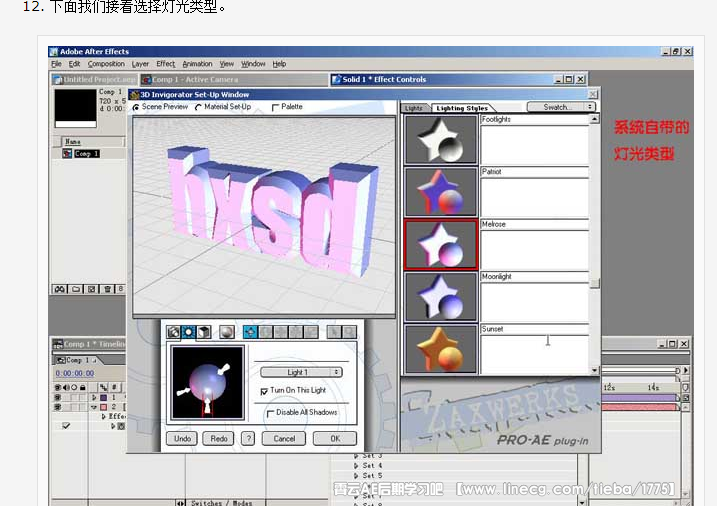Choose the Melrose lighting style thumbnail

[x=441, y=245]
